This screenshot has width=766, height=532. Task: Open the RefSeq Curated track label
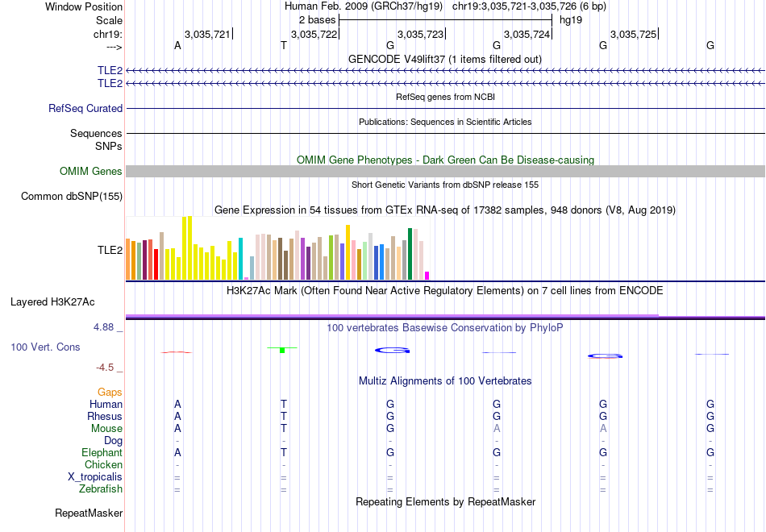pos(85,109)
